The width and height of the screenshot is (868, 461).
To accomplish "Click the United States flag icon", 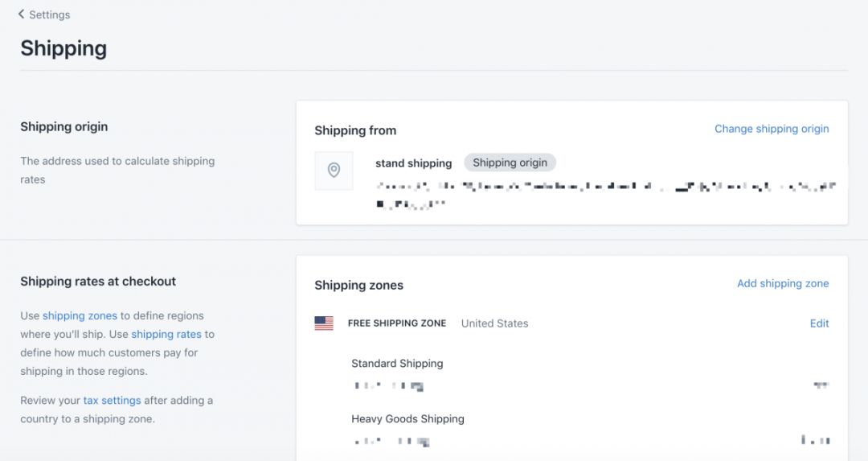I will click(x=324, y=323).
